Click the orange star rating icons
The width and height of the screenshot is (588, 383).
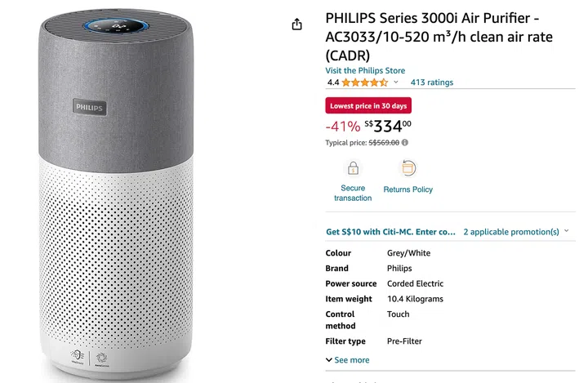pyautogui.click(x=364, y=82)
